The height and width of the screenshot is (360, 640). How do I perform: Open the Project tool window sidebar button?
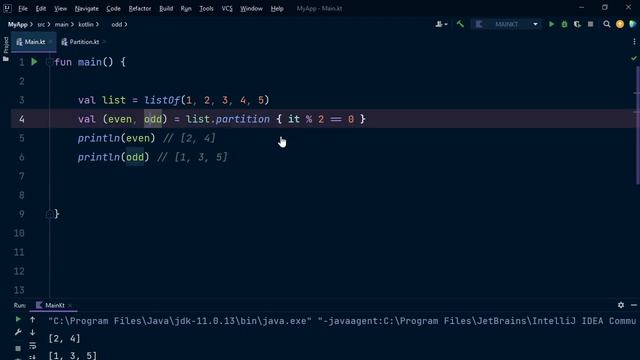(x=6, y=49)
